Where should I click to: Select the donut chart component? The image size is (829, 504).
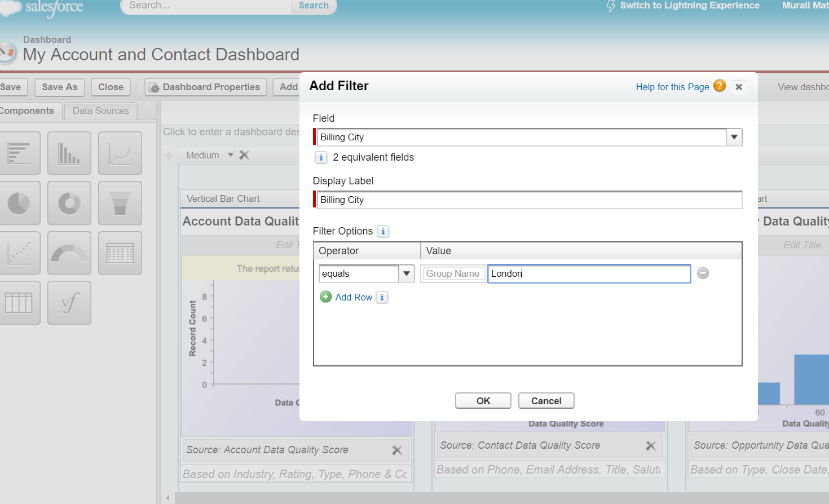tap(69, 203)
